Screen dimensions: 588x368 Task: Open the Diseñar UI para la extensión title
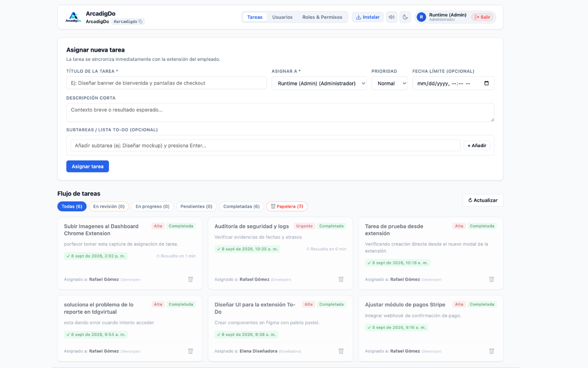[255, 308]
